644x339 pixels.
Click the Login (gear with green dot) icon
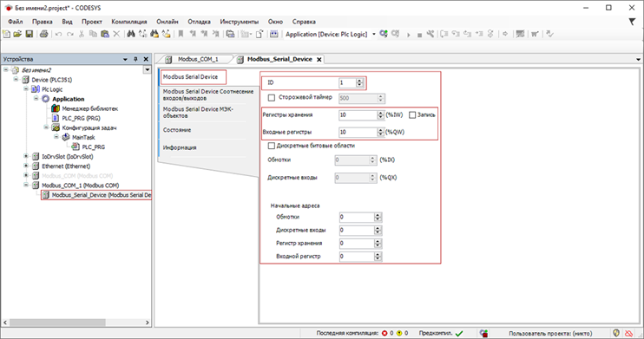point(384,34)
